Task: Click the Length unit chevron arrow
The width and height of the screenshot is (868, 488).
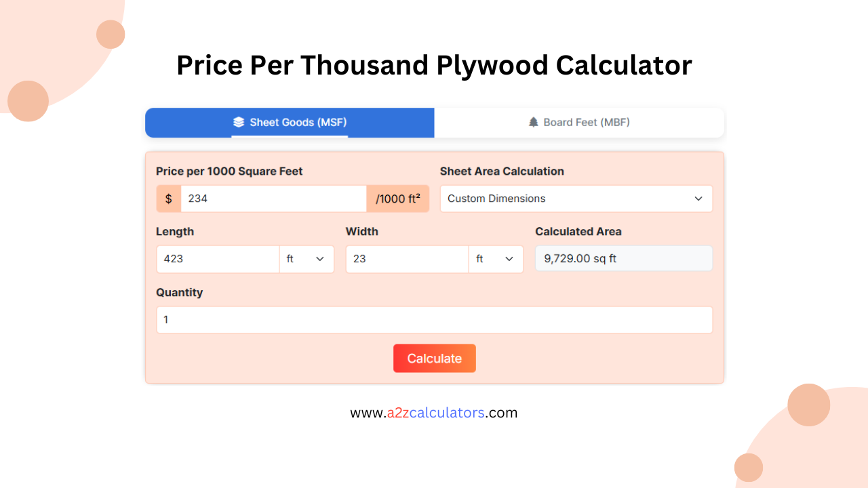Action: pyautogui.click(x=319, y=258)
